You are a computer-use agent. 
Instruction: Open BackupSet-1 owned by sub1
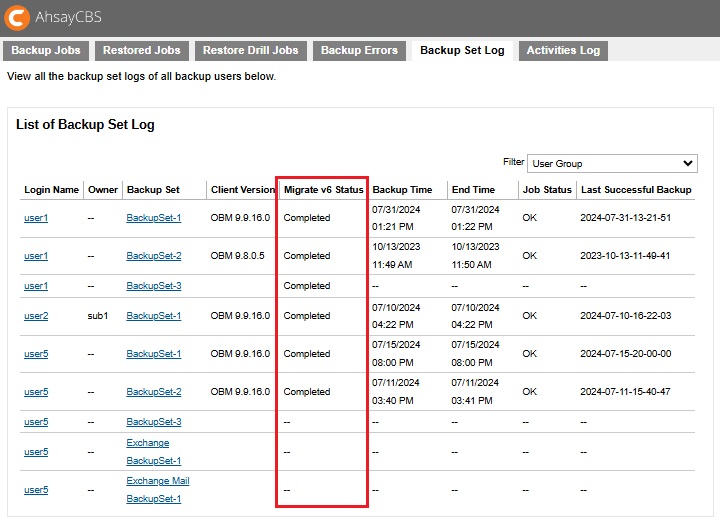(x=153, y=316)
